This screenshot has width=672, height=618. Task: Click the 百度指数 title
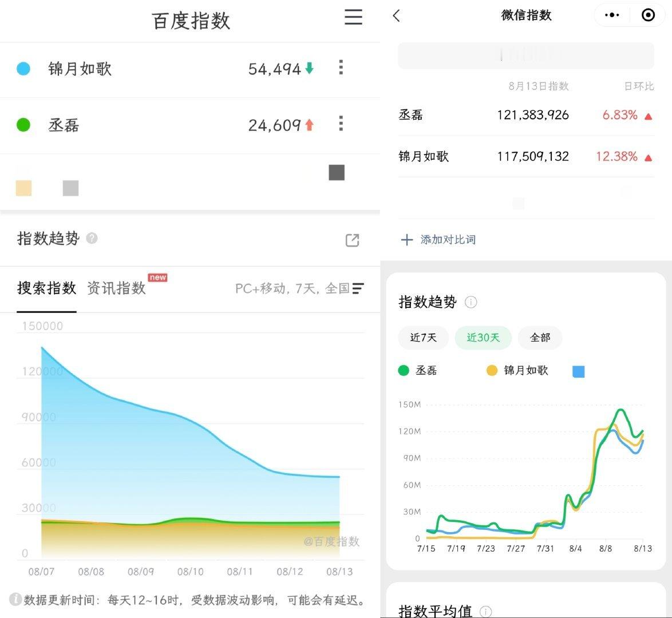point(191,21)
